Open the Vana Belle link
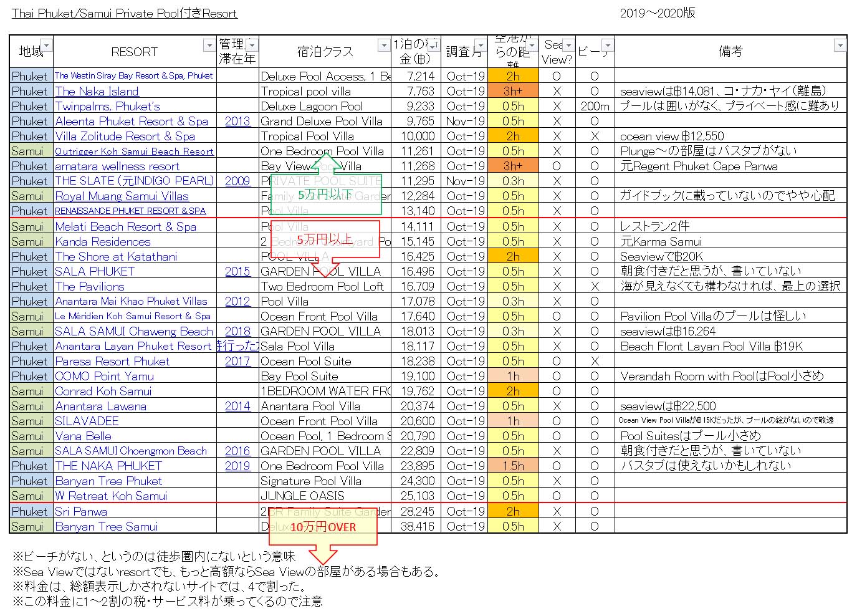This screenshot has height=616, width=857. pyautogui.click(x=83, y=436)
